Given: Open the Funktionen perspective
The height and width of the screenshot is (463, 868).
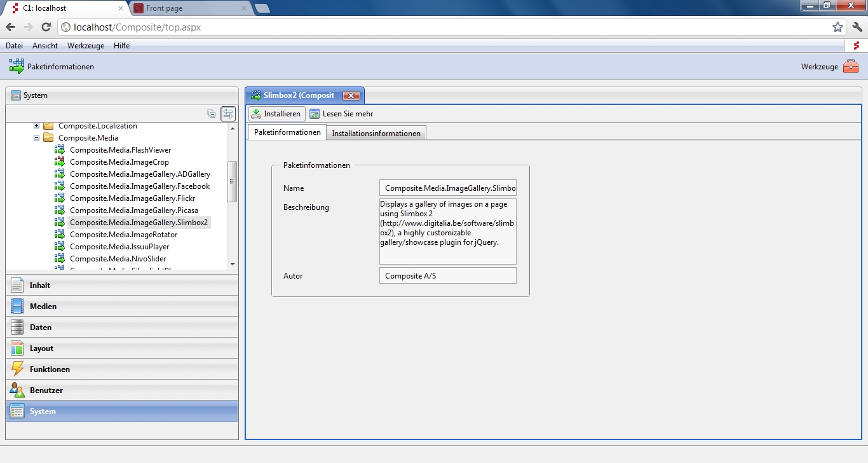Looking at the screenshot, I should click(50, 370).
